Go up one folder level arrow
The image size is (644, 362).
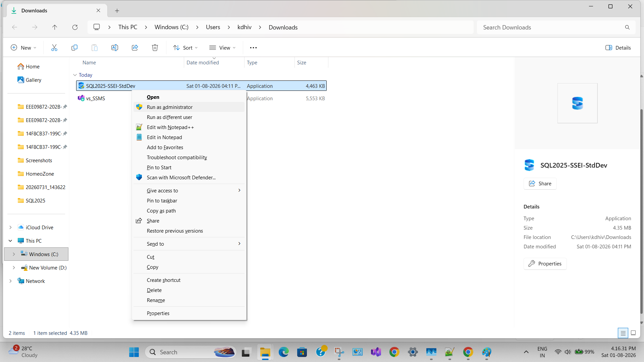click(x=55, y=27)
